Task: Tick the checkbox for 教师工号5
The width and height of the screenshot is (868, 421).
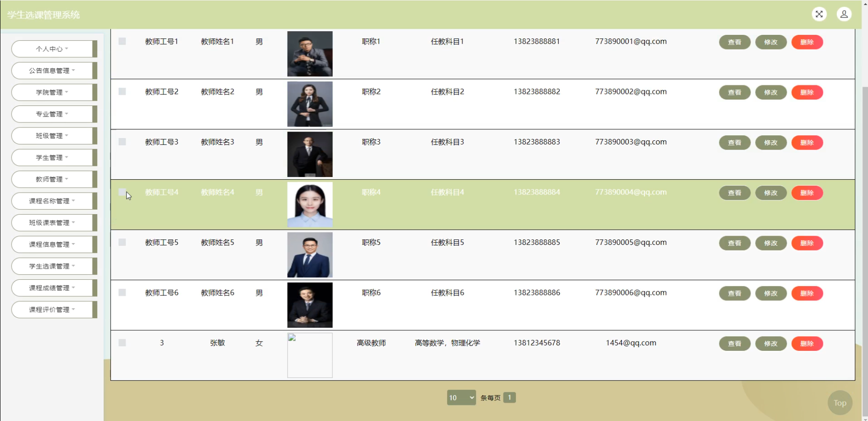Action: 122,242
